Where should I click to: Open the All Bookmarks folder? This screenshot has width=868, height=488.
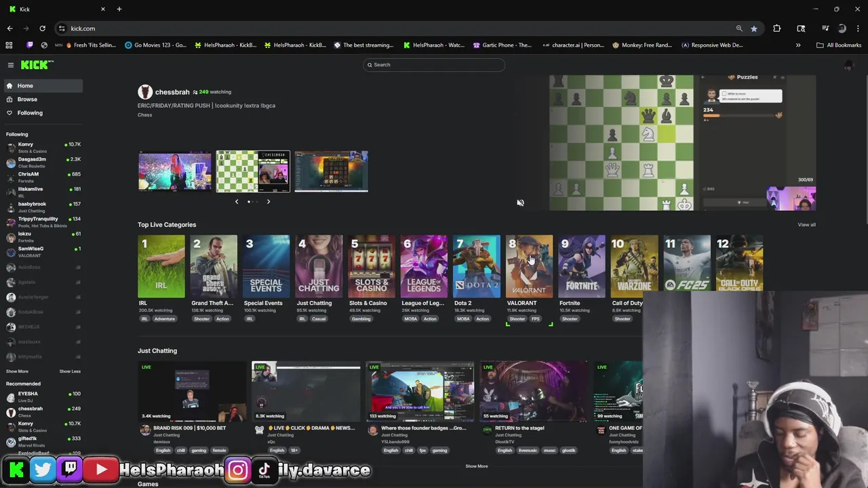pyautogui.click(x=839, y=45)
